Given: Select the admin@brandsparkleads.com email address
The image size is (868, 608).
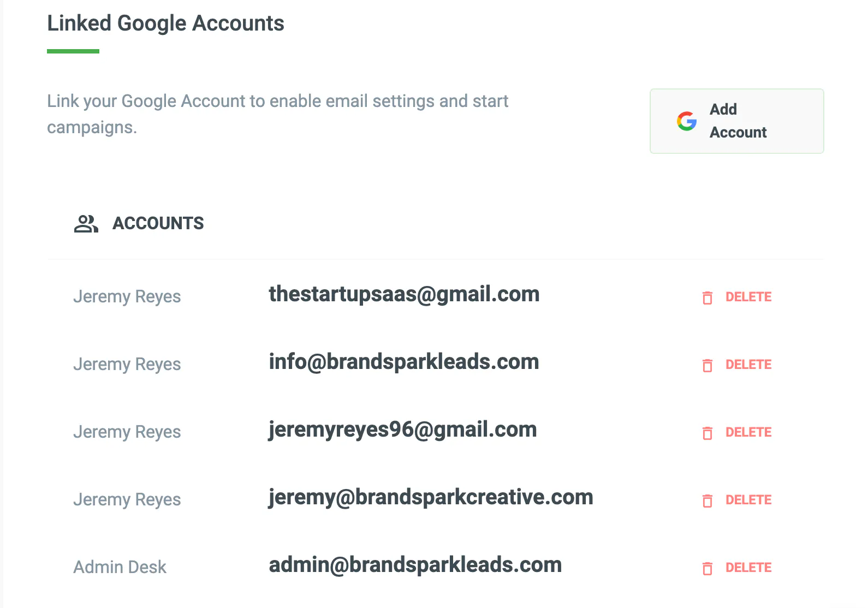Looking at the screenshot, I should click(x=415, y=565).
